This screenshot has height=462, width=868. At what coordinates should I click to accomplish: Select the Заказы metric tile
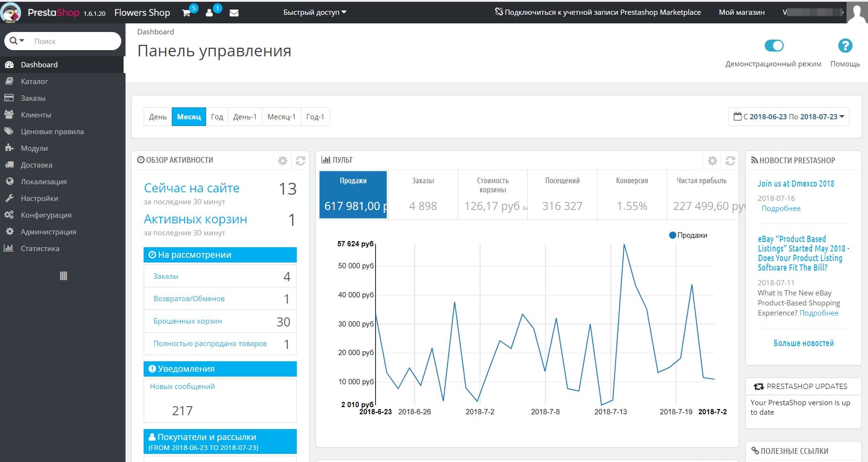[x=423, y=195]
